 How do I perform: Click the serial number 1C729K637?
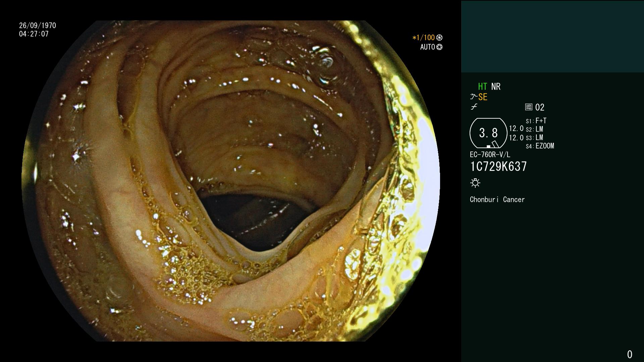pyautogui.click(x=498, y=166)
